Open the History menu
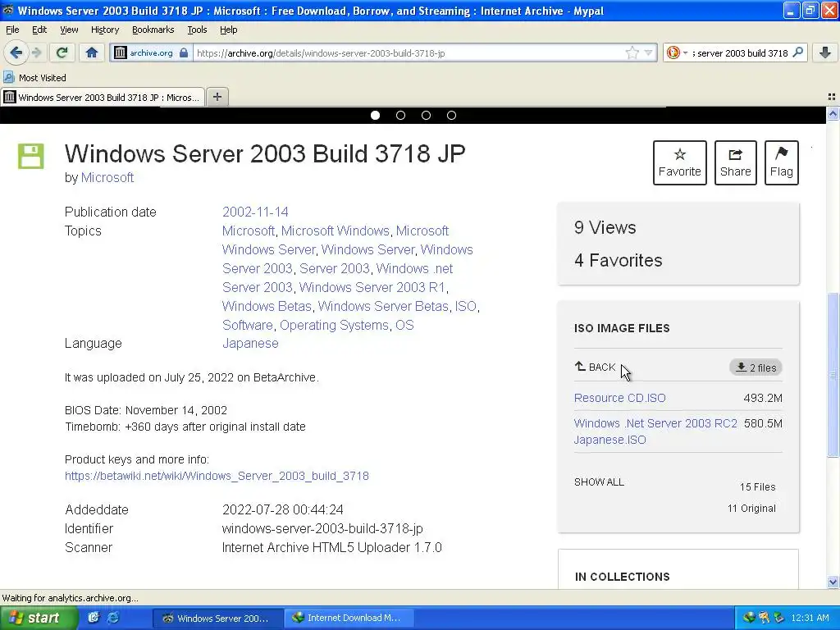 point(104,30)
